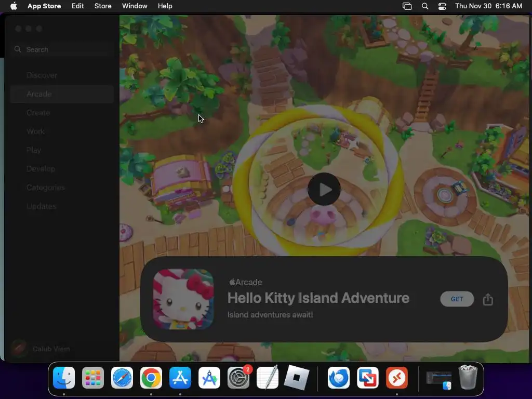
Task: Open Launchpad from the Dock
Action: [93, 378]
